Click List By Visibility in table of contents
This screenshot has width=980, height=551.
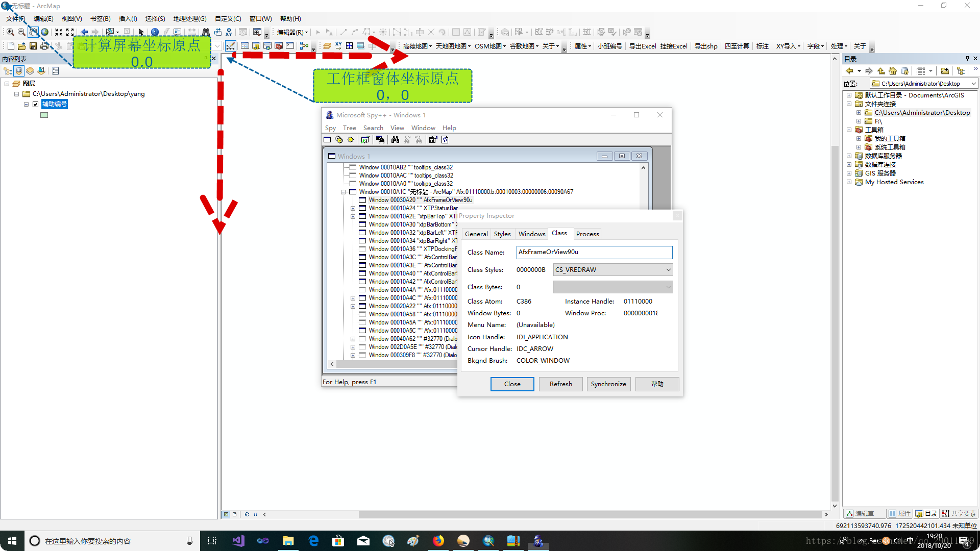30,71
